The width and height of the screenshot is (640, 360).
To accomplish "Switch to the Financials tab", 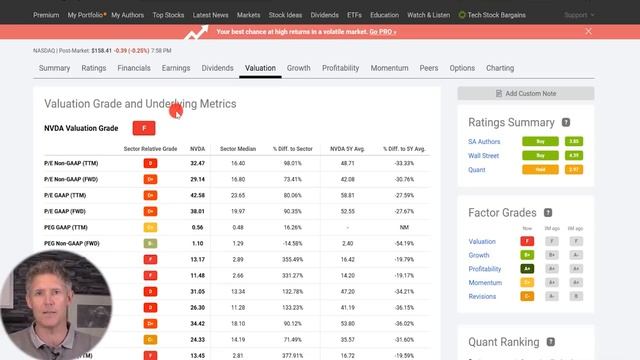I will click(x=134, y=68).
